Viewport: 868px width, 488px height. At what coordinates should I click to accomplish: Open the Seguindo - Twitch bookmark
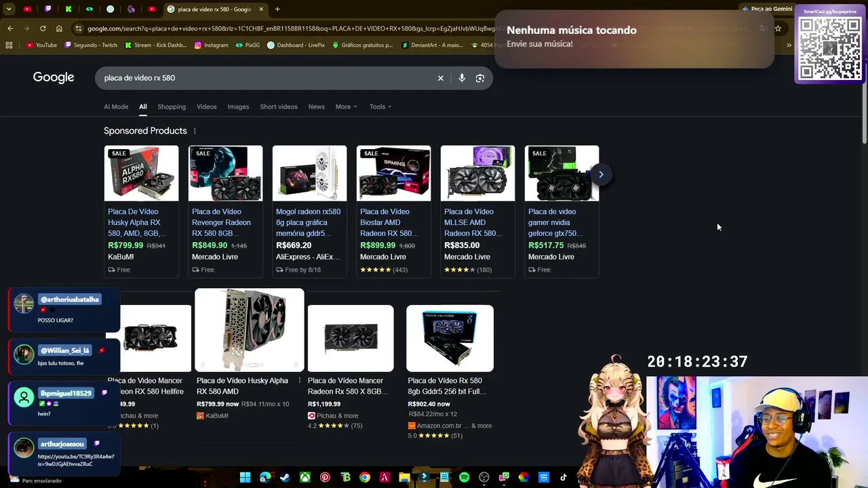(91, 45)
